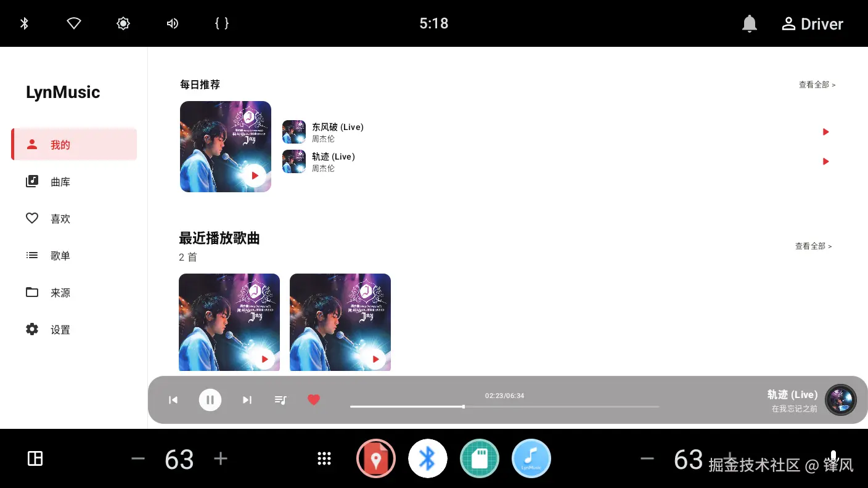The height and width of the screenshot is (488, 868).
Task: Skip to previous track
Action: click(x=173, y=400)
